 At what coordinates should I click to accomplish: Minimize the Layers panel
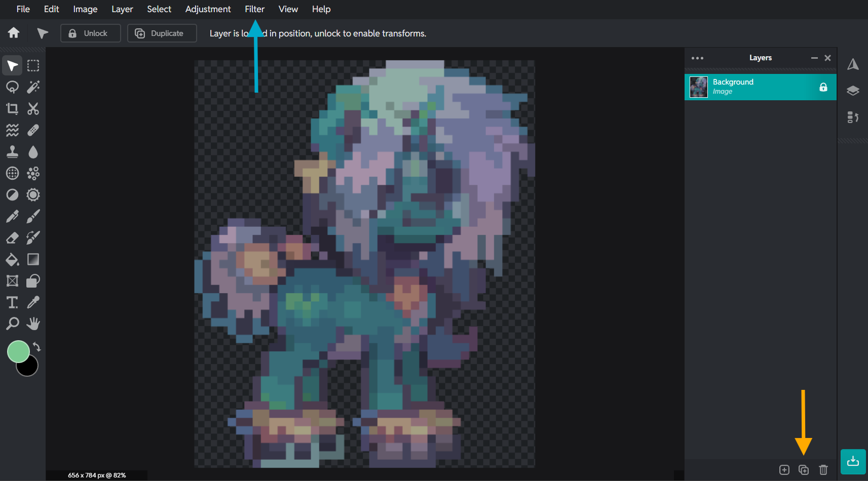point(814,58)
